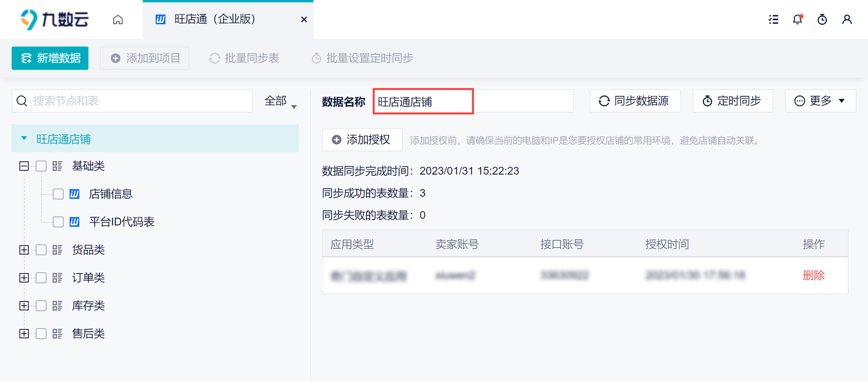The height and width of the screenshot is (381, 868).
Task: Open the notifications bell
Action: click(x=797, y=19)
